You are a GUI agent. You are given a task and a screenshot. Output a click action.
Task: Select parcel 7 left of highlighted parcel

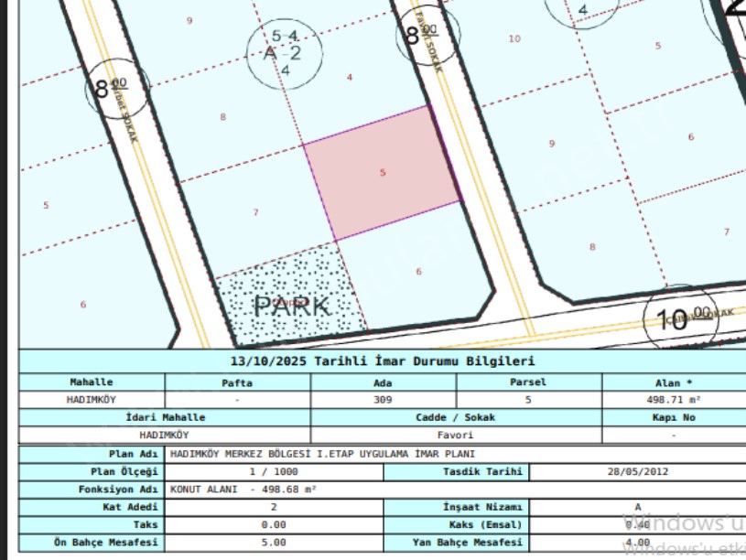click(x=256, y=212)
